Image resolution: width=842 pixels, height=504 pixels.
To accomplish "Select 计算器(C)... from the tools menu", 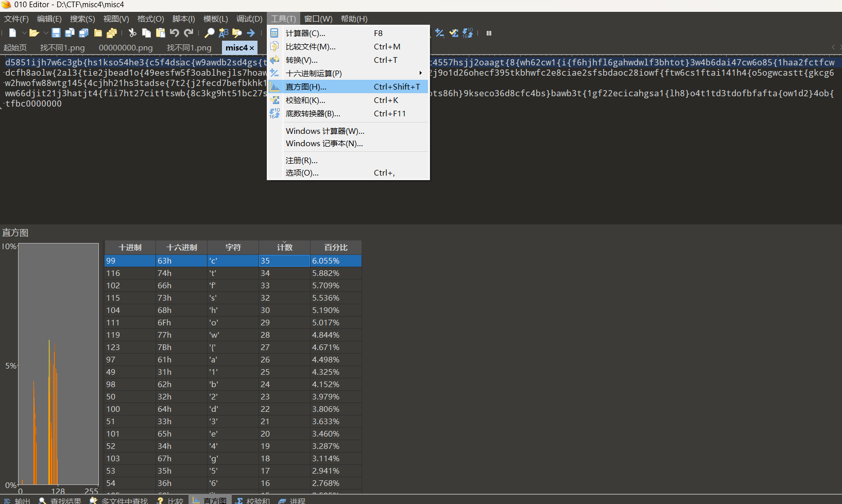I will click(x=348, y=33).
